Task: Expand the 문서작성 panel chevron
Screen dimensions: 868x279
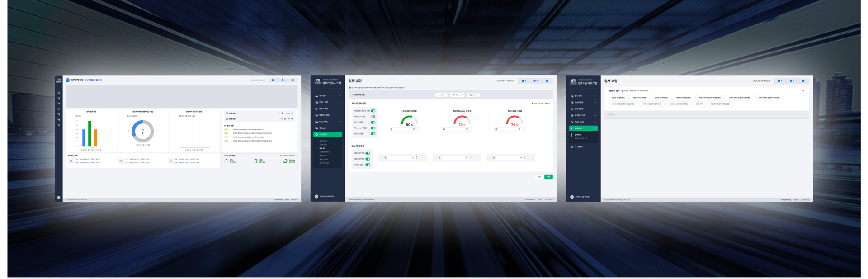Action: click(x=803, y=114)
